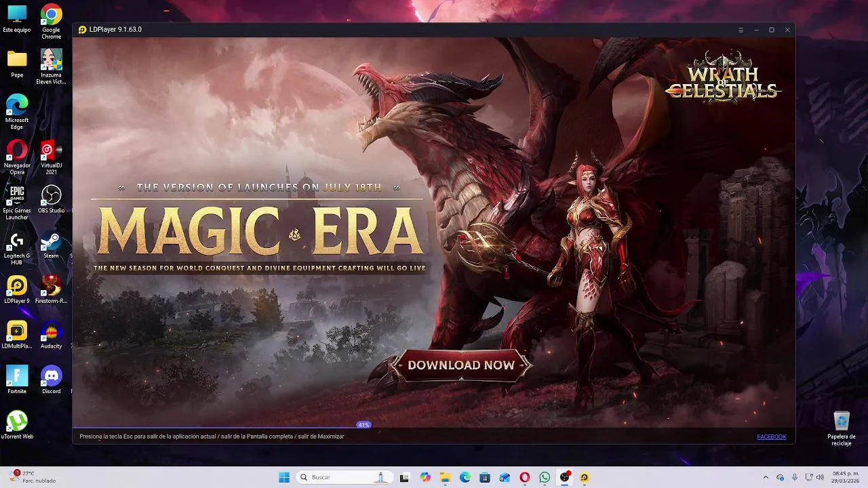Open Copilot from the taskbar
This screenshot has height=488, width=868.
425,477
